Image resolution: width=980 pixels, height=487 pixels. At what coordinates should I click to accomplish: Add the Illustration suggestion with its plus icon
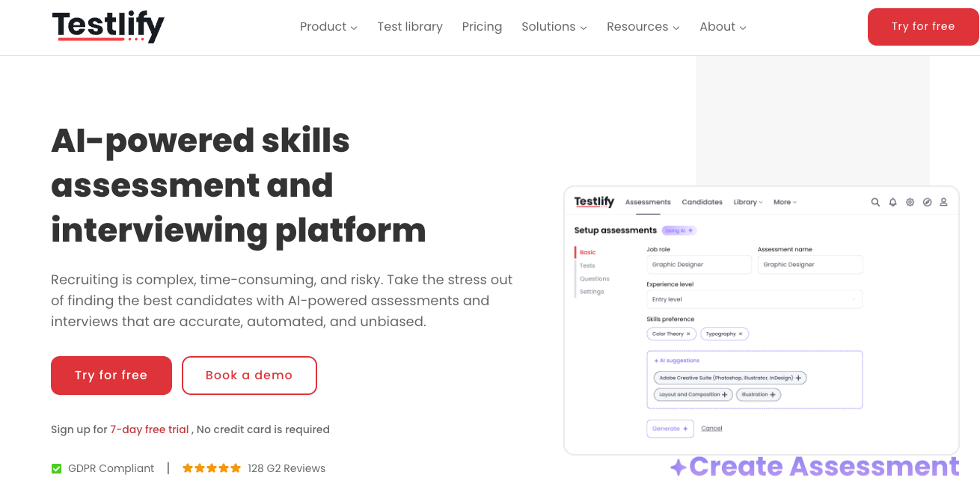(773, 394)
